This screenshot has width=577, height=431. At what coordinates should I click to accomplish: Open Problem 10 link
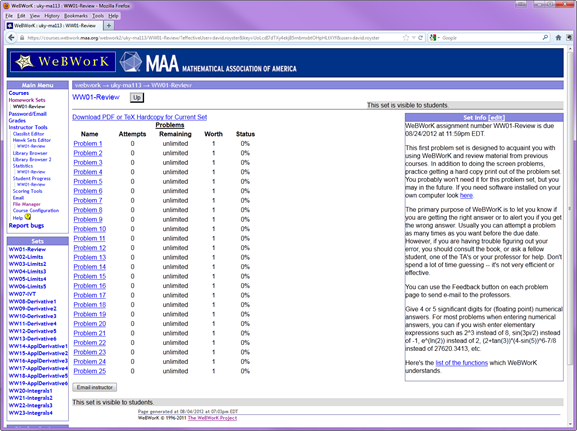[x=90, y=229]
